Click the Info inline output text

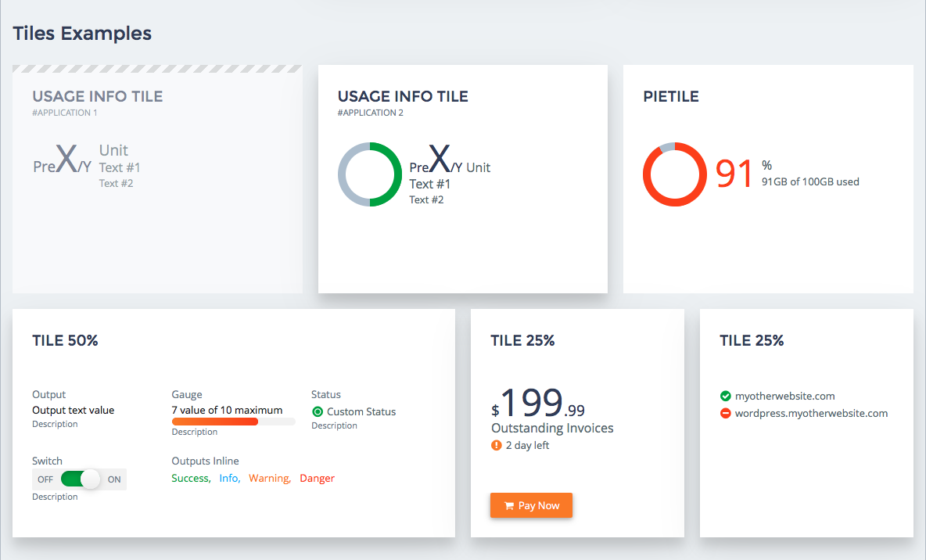tap(229, 478)
